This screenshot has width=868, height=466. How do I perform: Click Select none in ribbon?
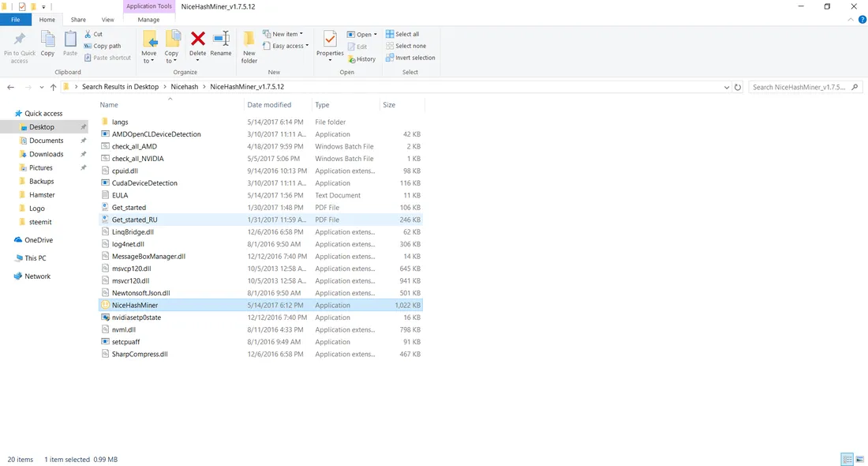[x=406, y=46]
